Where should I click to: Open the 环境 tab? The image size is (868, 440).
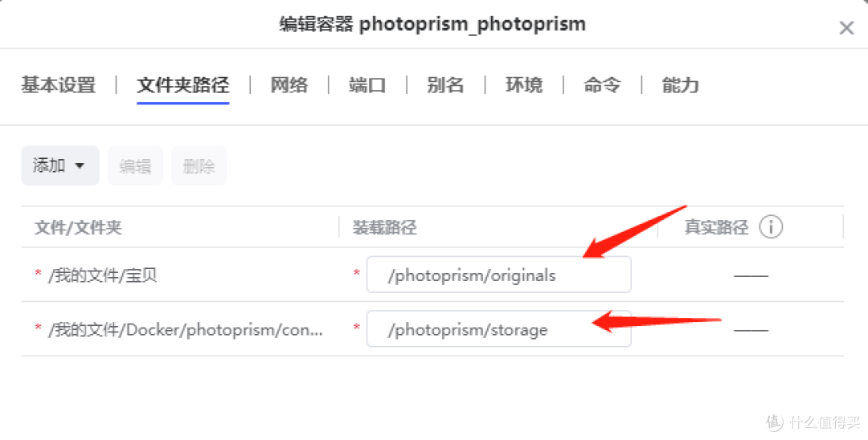click(x=524, y=86)
